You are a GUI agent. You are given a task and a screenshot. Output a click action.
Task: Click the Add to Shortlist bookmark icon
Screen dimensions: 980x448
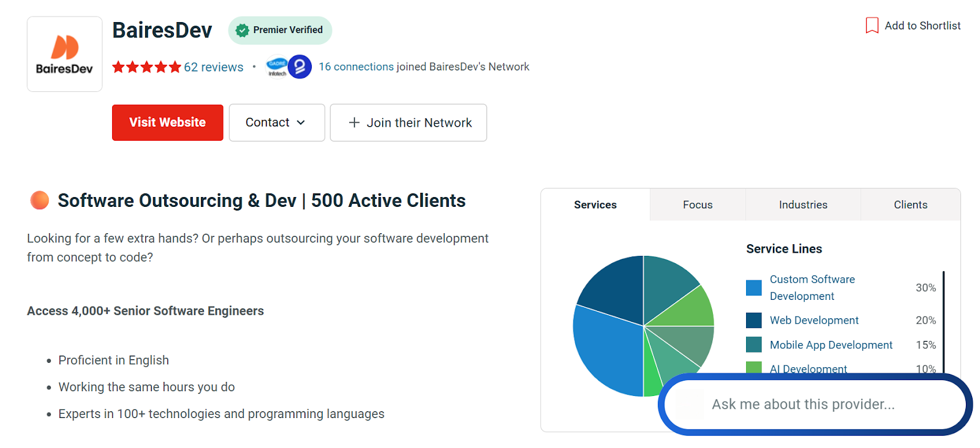[x=872, y=26]
